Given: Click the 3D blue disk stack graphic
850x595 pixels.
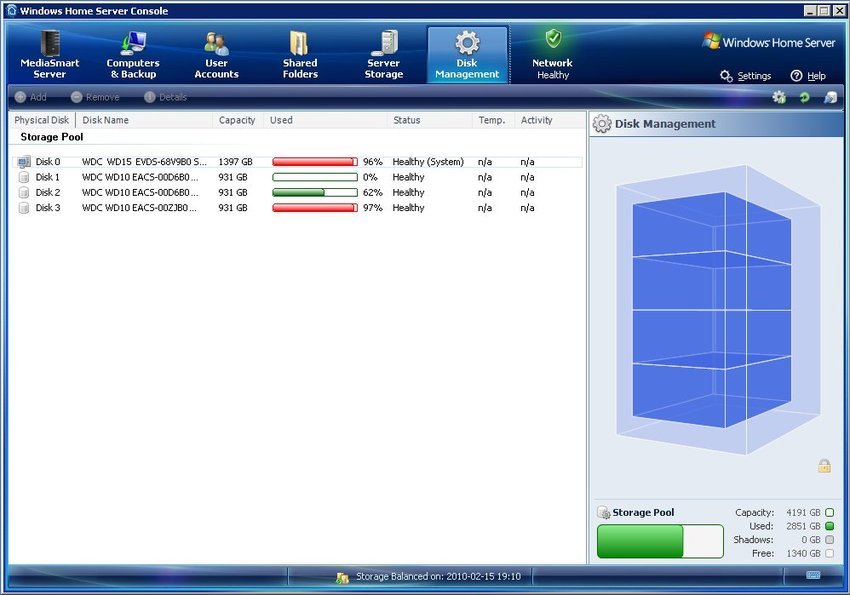Looking at the screenshot, I should (x=717, y=309).
